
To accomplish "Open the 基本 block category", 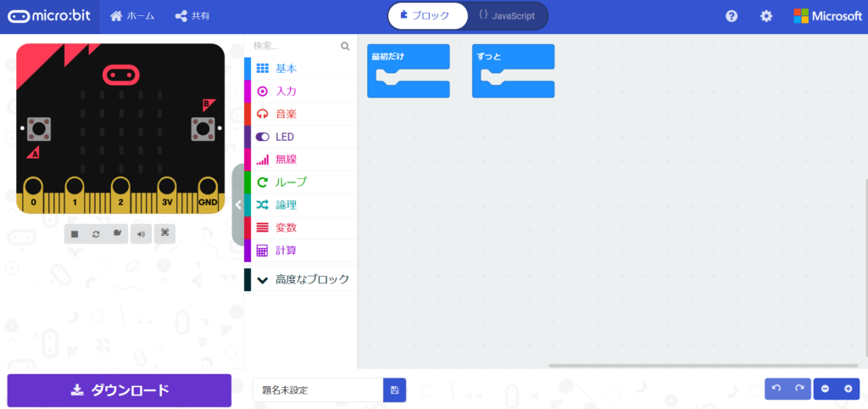I will pyautogui.click(x=301, y=69).
